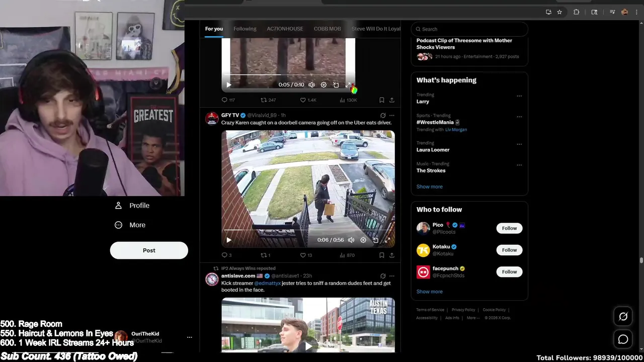
Task: Click the install app icon in address bar
Action: coord(548,12)
